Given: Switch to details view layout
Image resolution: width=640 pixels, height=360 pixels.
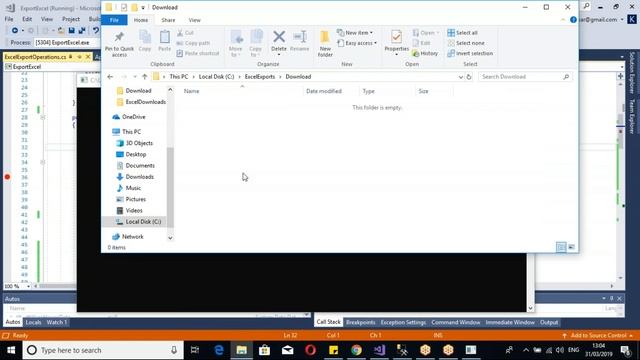Looking at the screenshot, I should (561, 247).
